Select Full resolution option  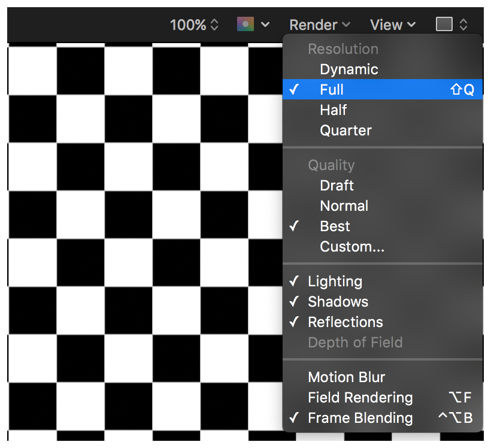tap(332, 90)
